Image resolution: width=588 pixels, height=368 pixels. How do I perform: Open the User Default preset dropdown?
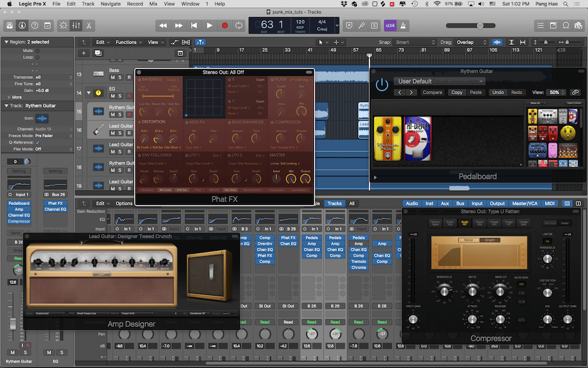[x=439, y=81]
